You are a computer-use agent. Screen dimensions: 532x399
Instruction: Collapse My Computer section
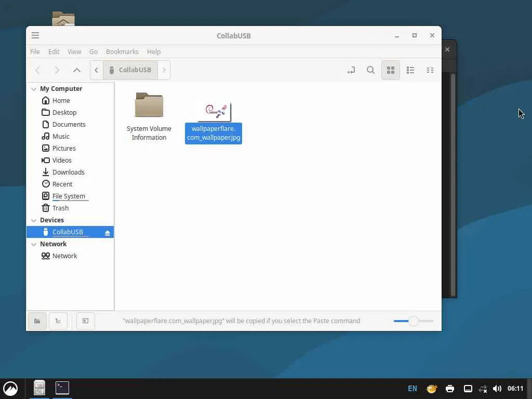pyautogui.click(x=34, y=89)
